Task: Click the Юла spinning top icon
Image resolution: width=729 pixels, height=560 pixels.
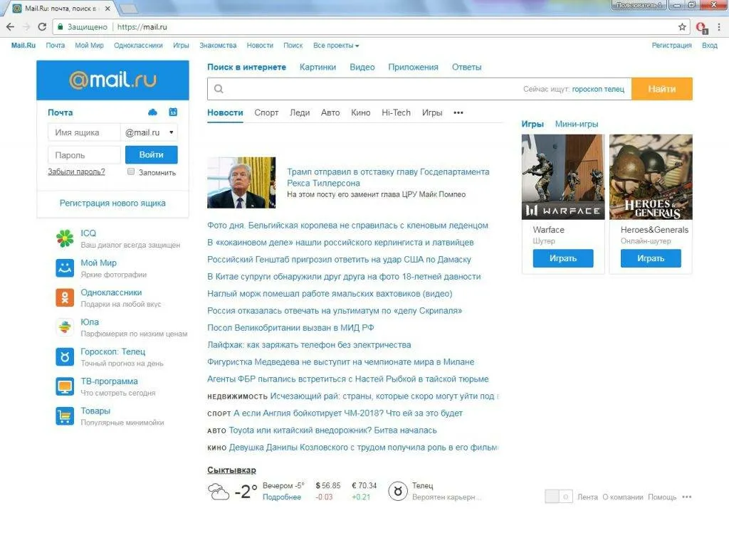Action: click(65, 327)
